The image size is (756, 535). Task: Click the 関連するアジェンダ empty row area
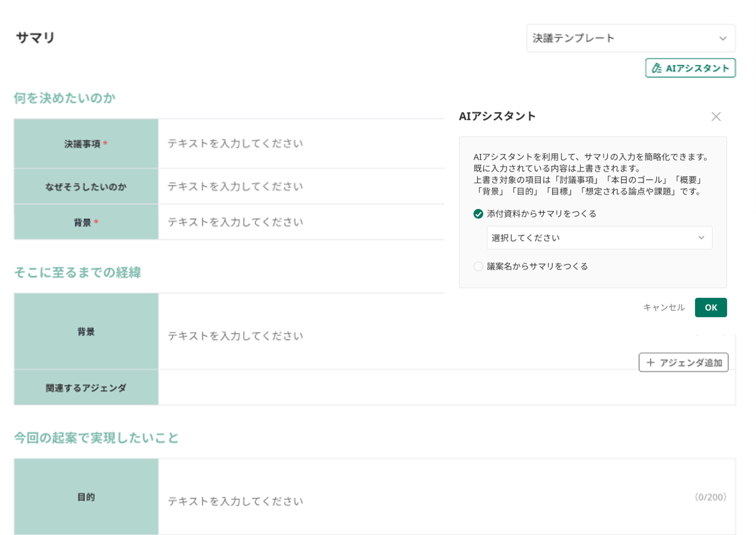pyautogui.click(x=396, y=388)
